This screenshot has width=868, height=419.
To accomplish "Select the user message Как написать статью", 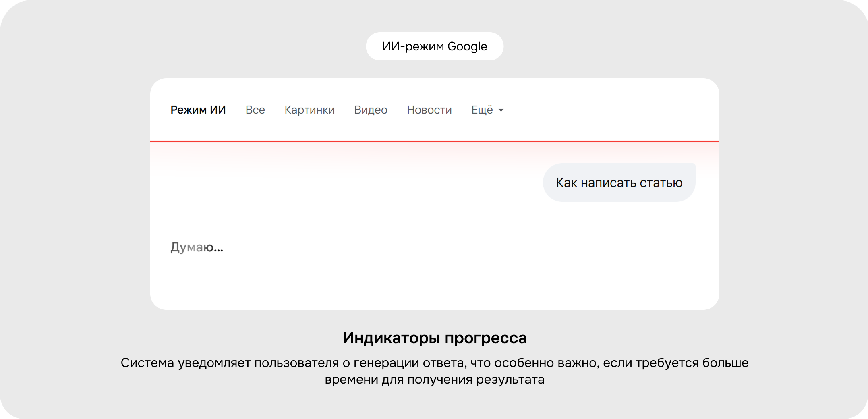I will (619, 182).
